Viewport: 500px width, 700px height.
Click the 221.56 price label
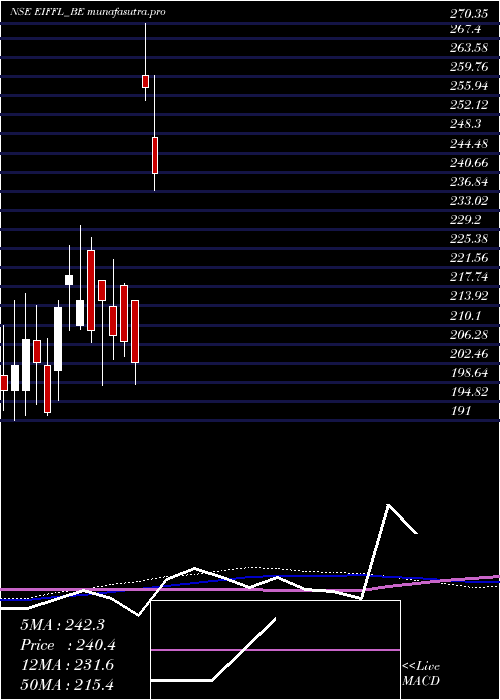[x=468, y=258]
